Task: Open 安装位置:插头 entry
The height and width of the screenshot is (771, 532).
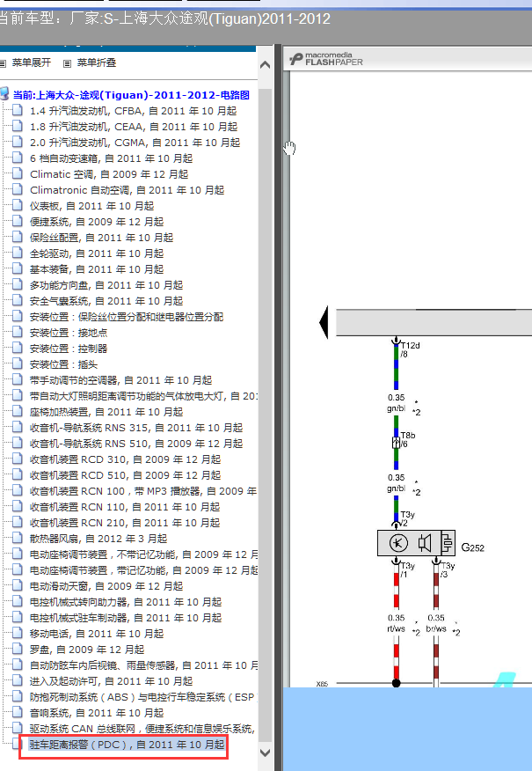Action: (x=63, y=364)
